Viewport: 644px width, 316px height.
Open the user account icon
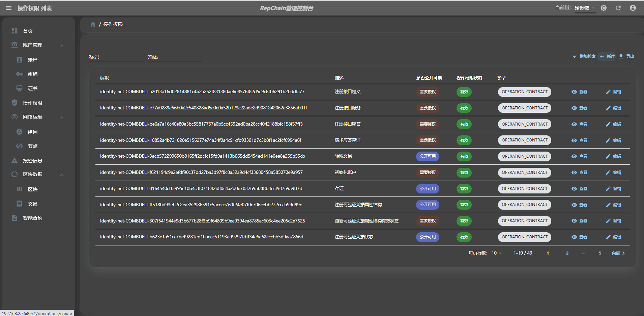point(633,8)
